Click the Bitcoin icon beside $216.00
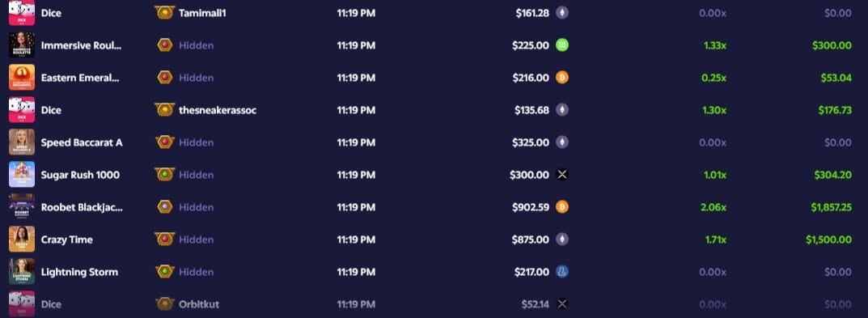The height and width of the screenshot is (318, 868). tap(562, 78)
